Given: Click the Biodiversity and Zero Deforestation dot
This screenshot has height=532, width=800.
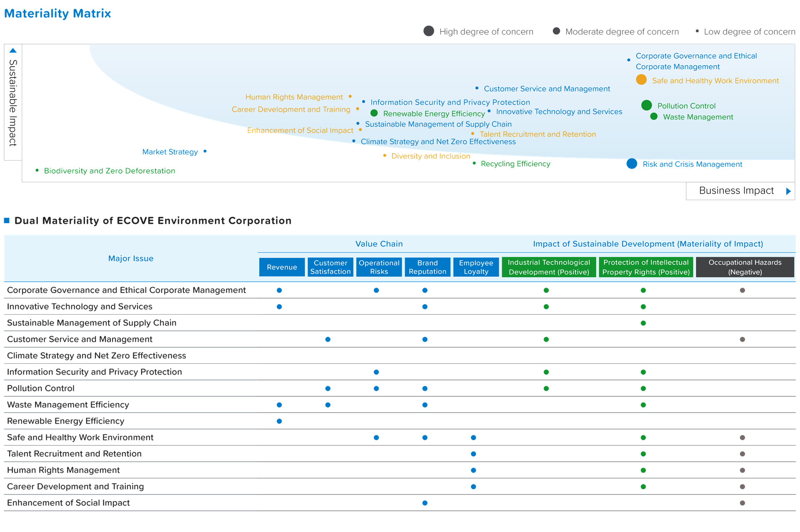Looking at the screenshot, I should point(37,170).
